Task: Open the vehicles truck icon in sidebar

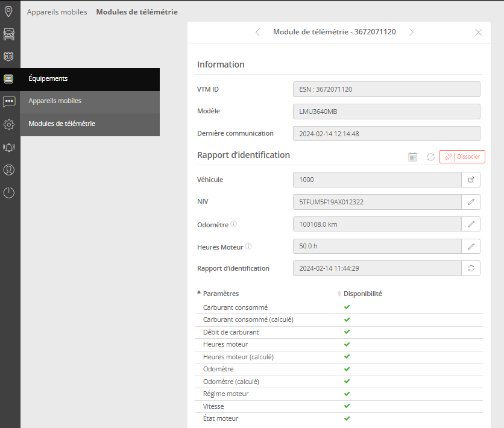Action: click(8, 34)
